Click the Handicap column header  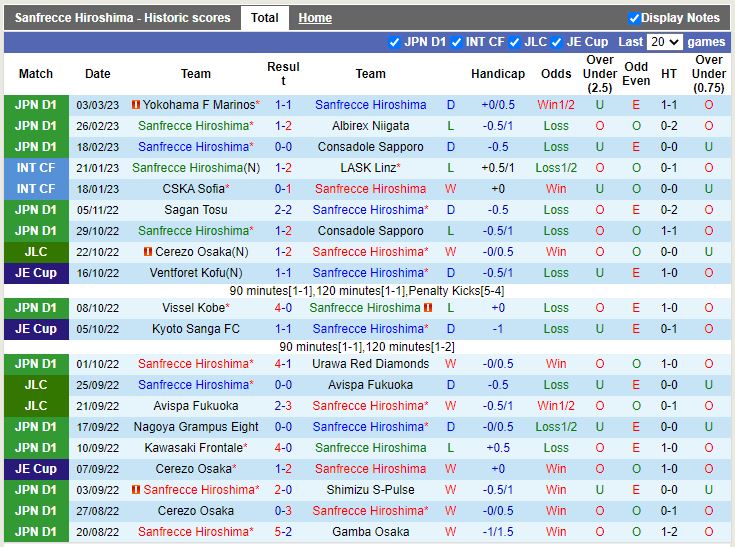click(498, 74)
